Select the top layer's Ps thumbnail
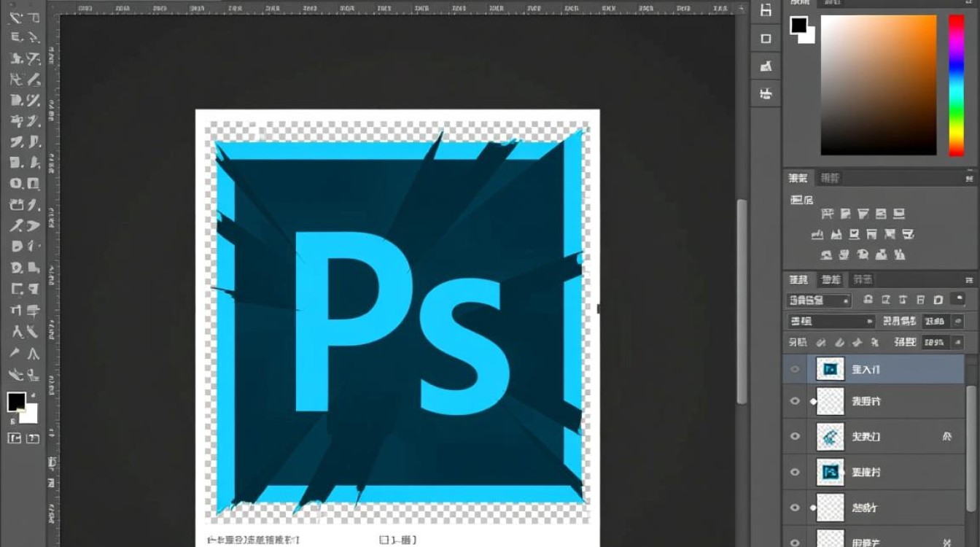Viewport: 980px width, 547px height. 831,370
